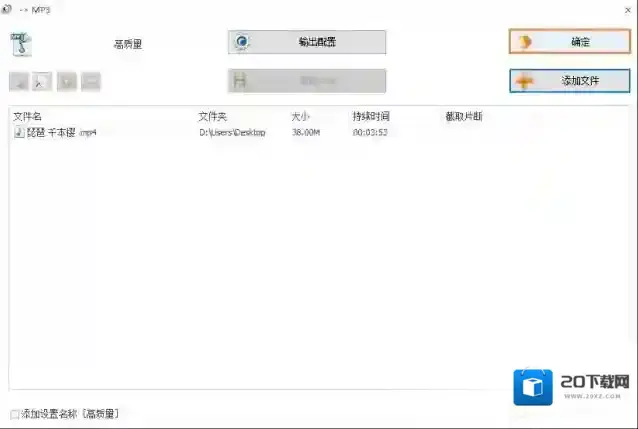Screen dimensions: 638x429
Task: Click the third small grey toolbar icon
Action: point(67,82)
